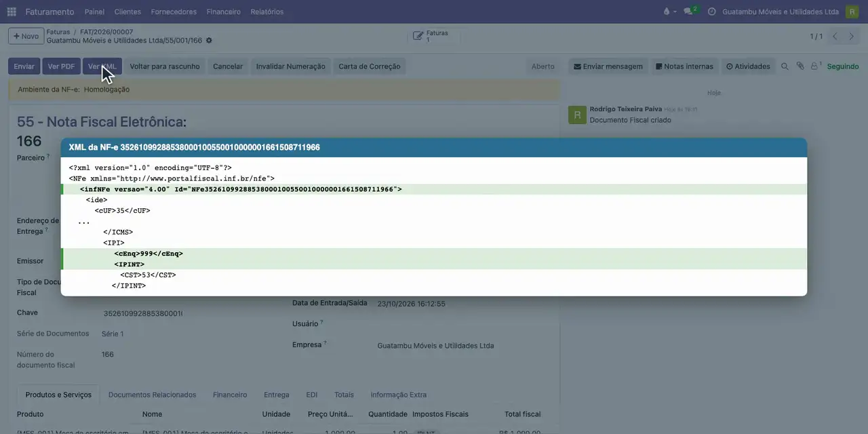Click Invalidar Numeração button
This screenshot has width=868, height=434.
click(x=290, y=66)
